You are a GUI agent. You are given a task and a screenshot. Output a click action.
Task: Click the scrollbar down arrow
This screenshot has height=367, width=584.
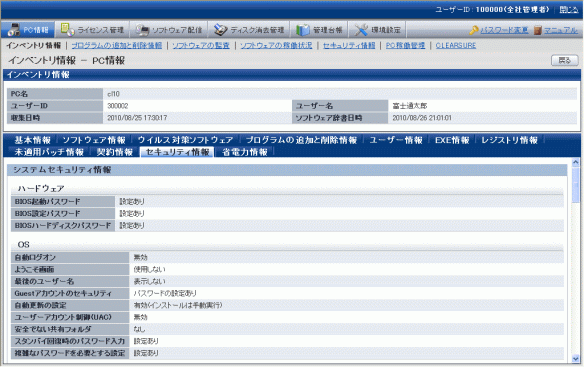576,359
